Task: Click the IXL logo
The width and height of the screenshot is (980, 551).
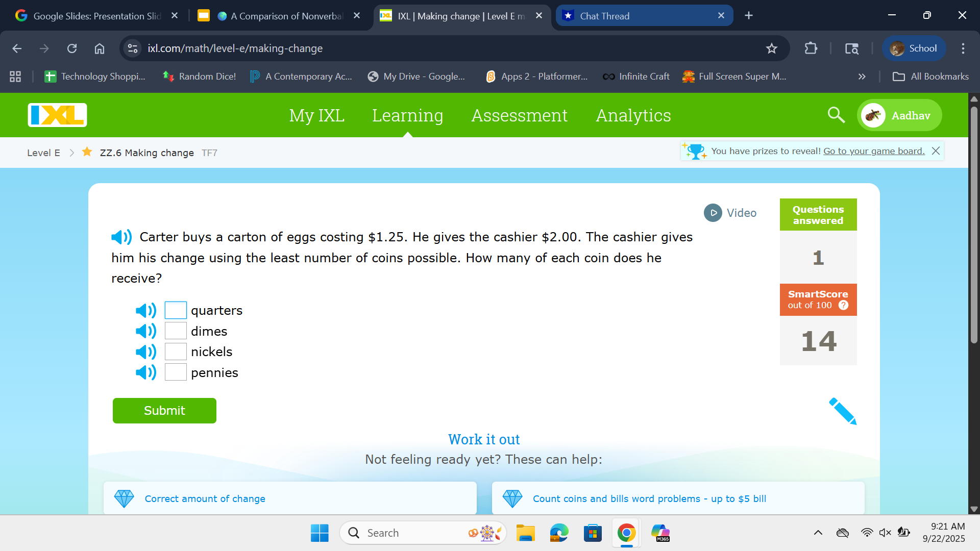Action: (x=58, y=115)
